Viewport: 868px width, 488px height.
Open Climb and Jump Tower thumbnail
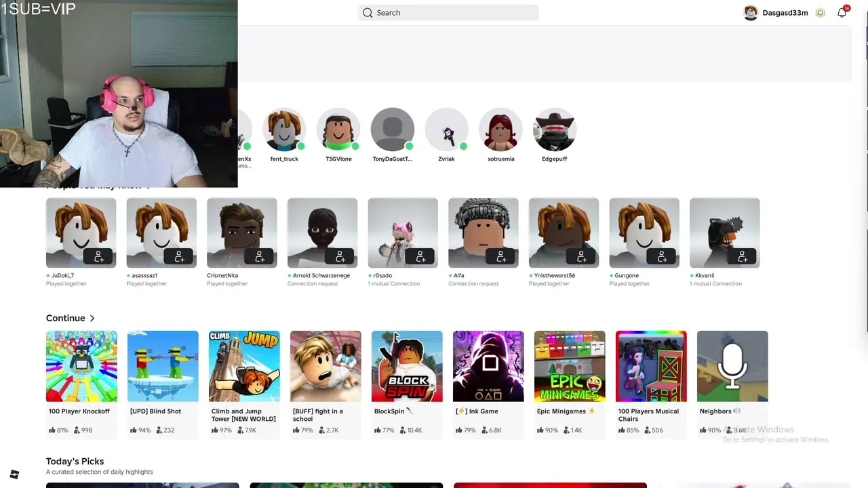tap(244, 366)
